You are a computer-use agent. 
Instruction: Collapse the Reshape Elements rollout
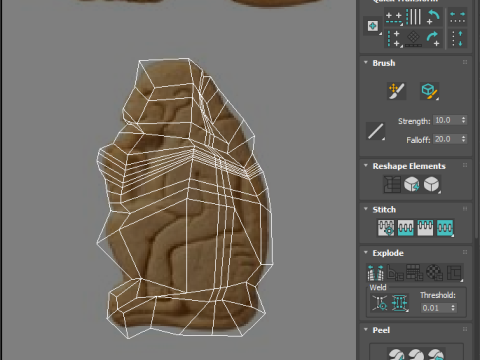(366, 166)
